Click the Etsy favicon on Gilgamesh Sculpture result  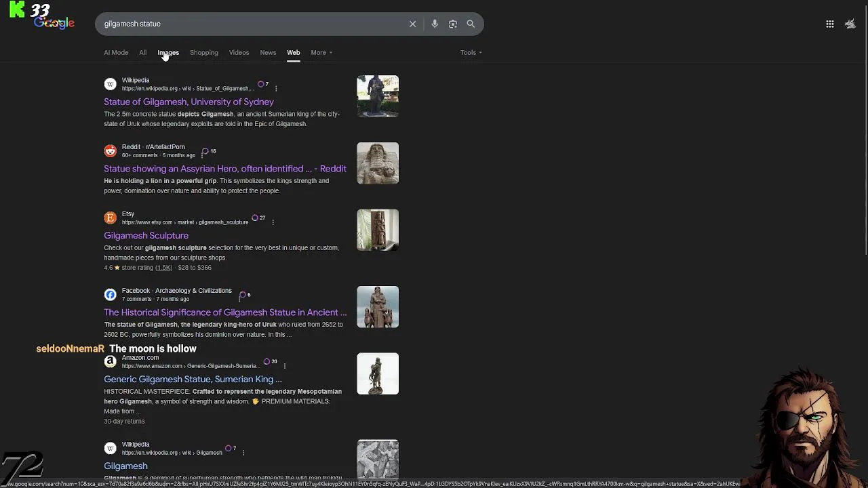click(110, 218)
